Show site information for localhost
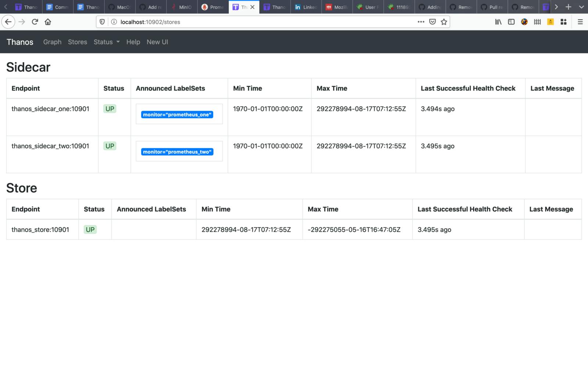This screenshot has width=588, height=368. pos(114,22)
